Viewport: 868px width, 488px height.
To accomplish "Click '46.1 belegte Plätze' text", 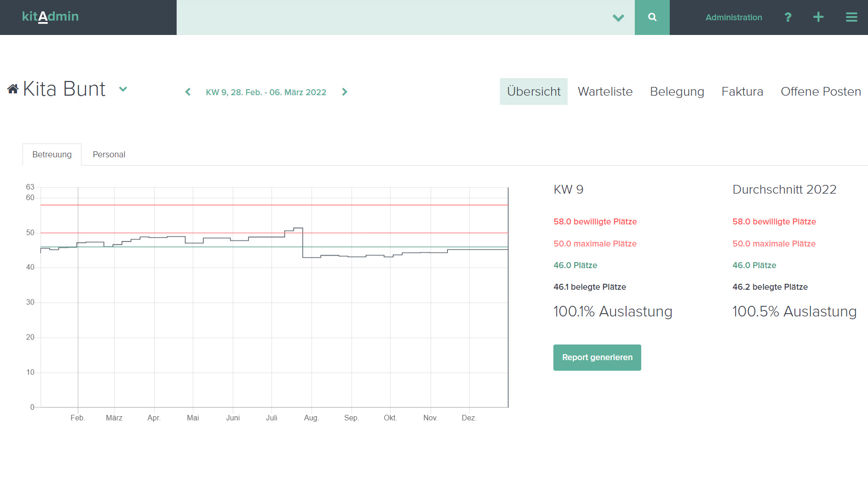I will tap(590, 287).
